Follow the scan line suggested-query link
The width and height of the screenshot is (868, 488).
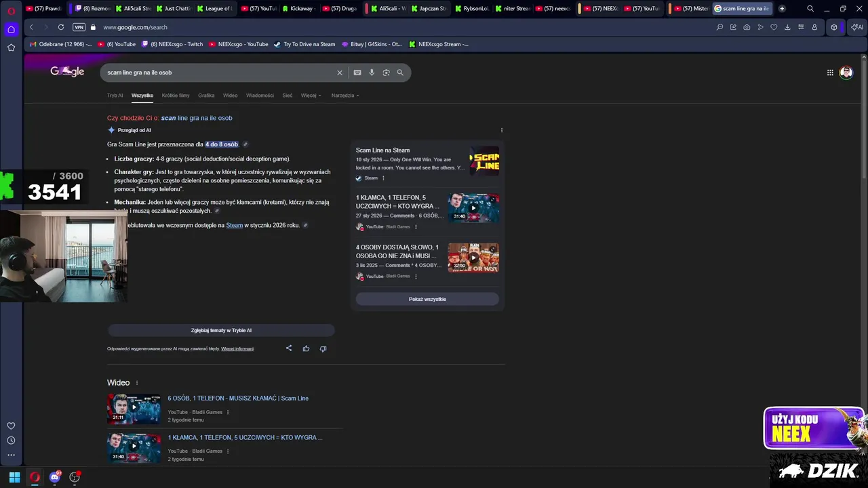click(x=197, y=118)
